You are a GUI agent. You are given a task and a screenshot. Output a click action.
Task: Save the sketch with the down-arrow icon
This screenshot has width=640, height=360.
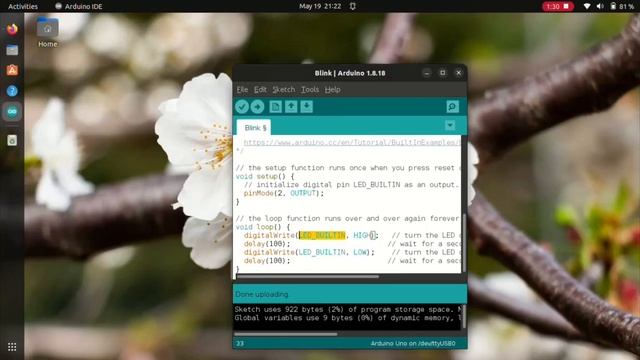click(307, 107)
